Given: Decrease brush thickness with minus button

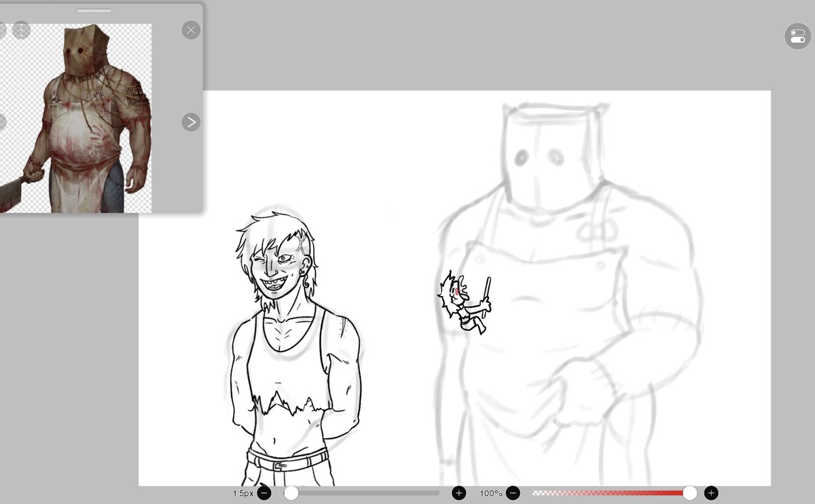Looking at the screenshot, I should pos(265,493).
